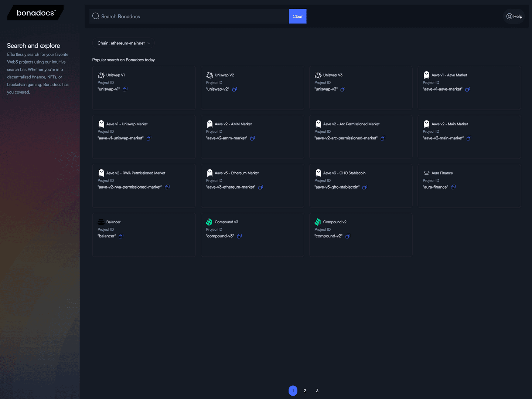Copy the aave-v2-rwa-permissioned-market project ID
This screenshot has width=532, height=399.
tap(167, 187)
